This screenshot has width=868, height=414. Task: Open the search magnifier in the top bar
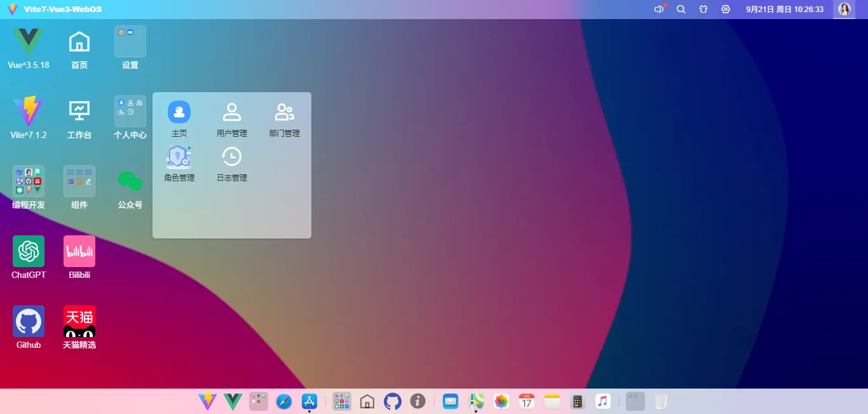[681, 9]
